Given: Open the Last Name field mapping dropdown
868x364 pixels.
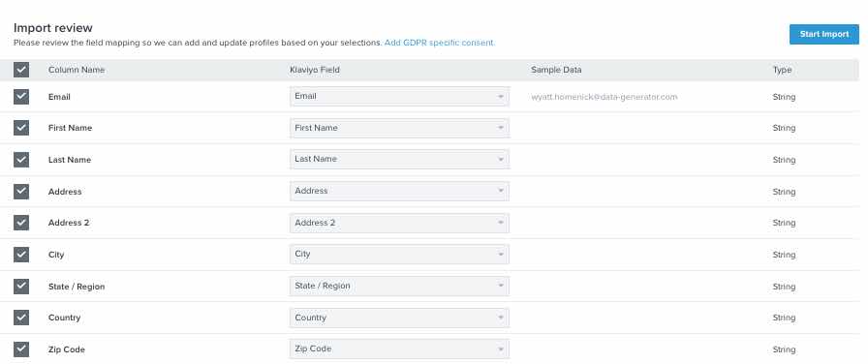Looking at the screenshot, I should (399, 160).
